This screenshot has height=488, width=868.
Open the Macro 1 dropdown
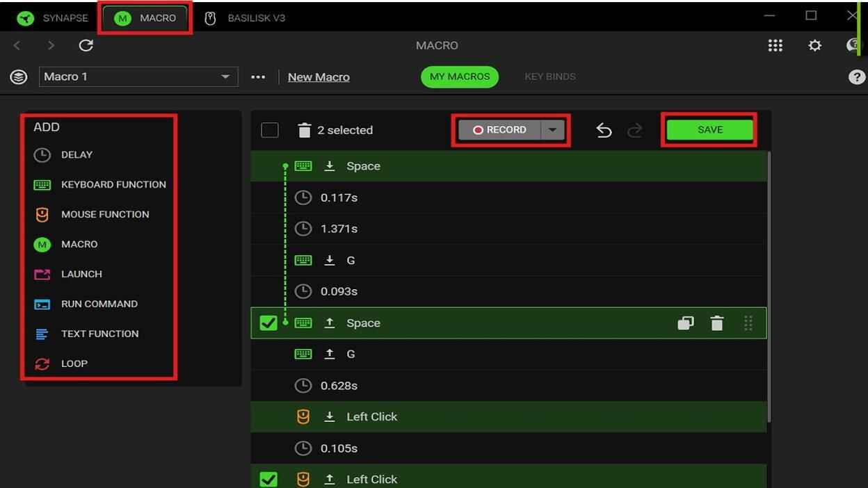tap(138, 76)
